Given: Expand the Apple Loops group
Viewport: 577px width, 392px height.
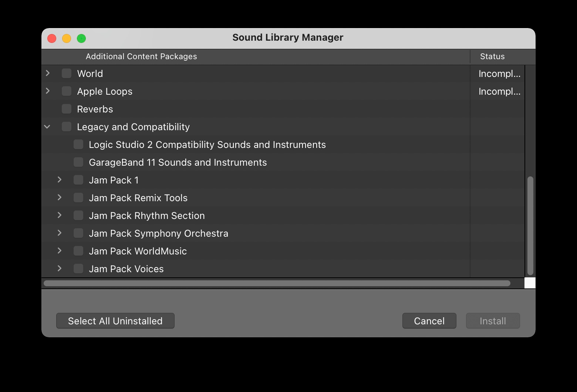Looking at the screenshot, I should 48,91.
